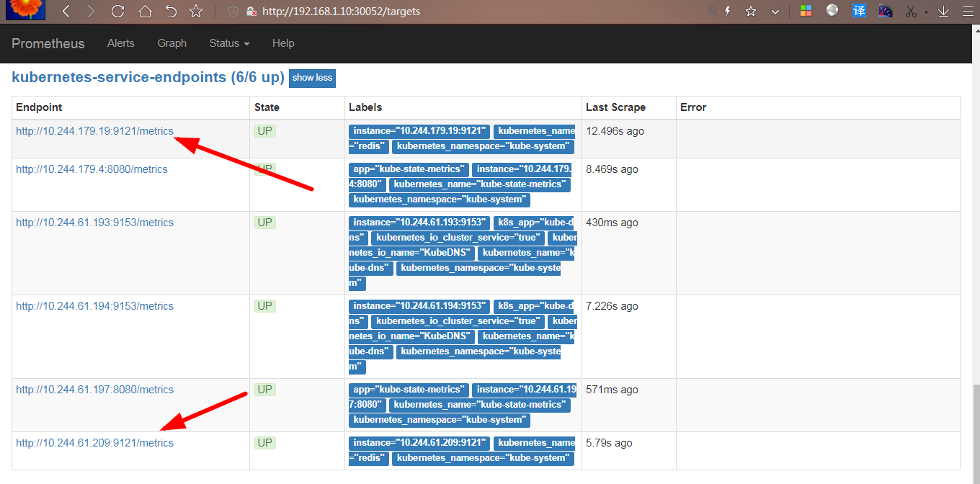Viewport: 980px width, 484px height.
Task: Click the UP badge for 10.244.61.197:8080
Action: pyautogui.click(x=265, y=390)
